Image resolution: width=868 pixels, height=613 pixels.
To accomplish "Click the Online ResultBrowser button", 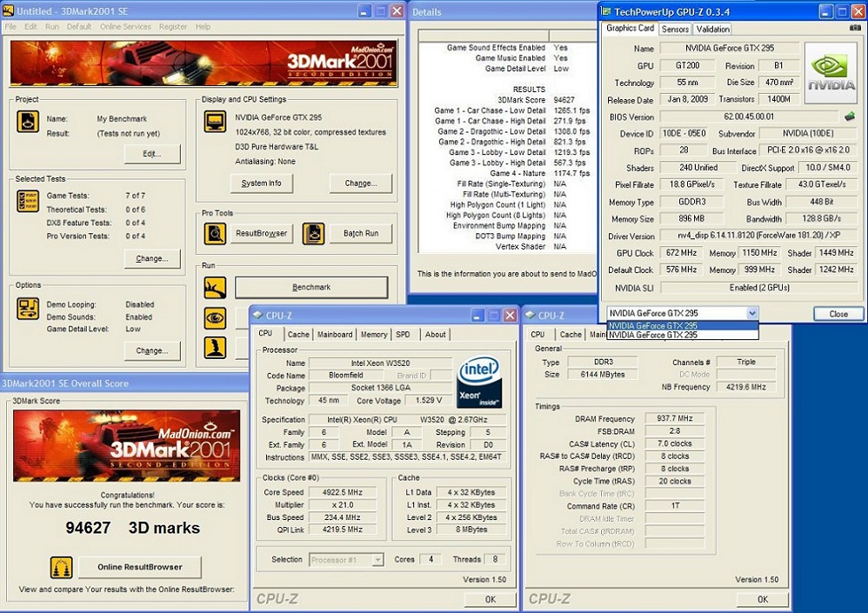I will [x=139, y=567].
